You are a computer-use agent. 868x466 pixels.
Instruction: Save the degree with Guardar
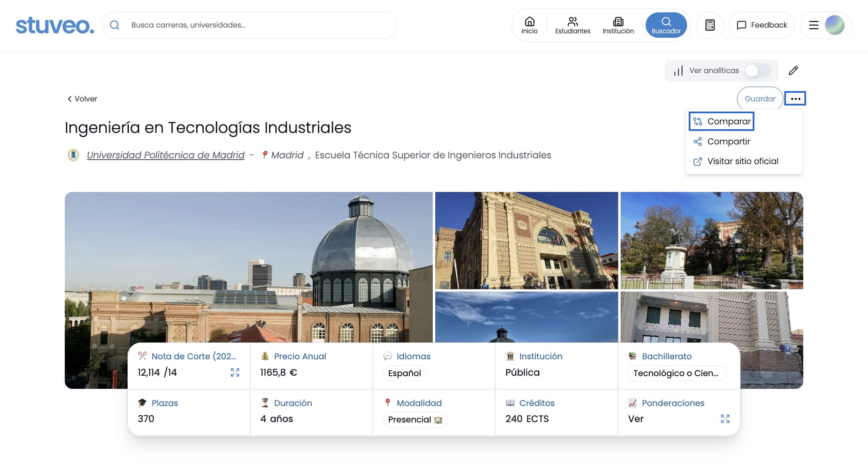[x=760, y=99]
